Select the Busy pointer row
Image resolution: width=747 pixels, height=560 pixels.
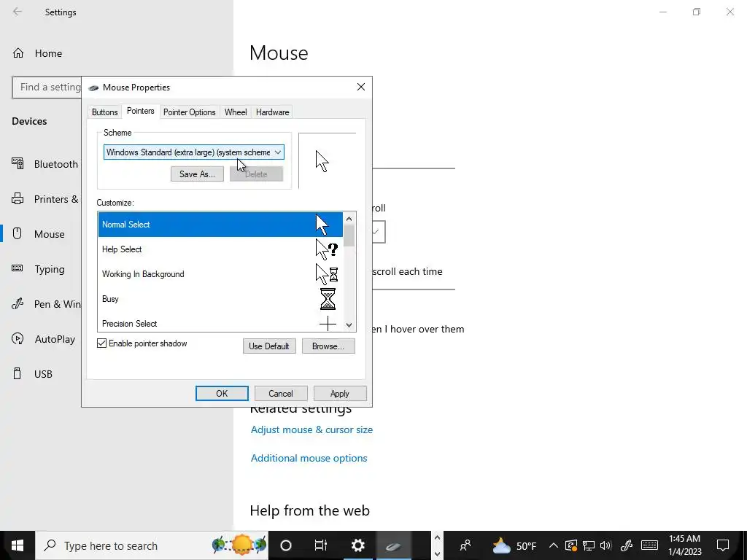click(220, 298)
